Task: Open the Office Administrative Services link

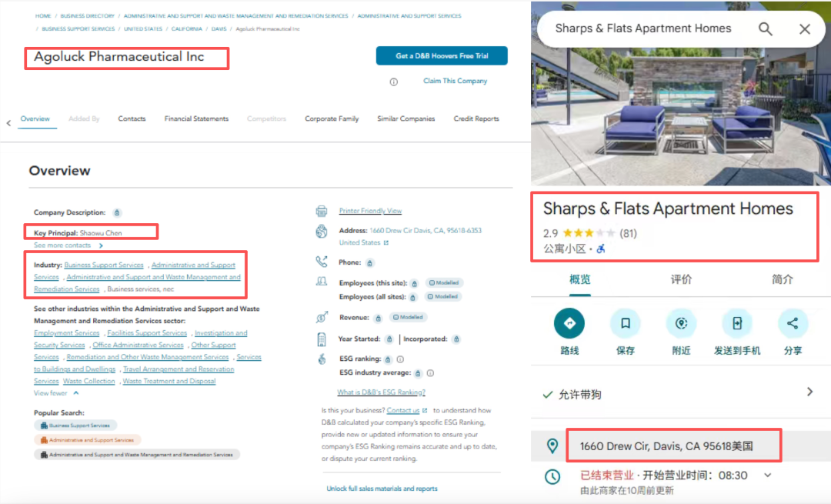Action: tap(138, 345)
